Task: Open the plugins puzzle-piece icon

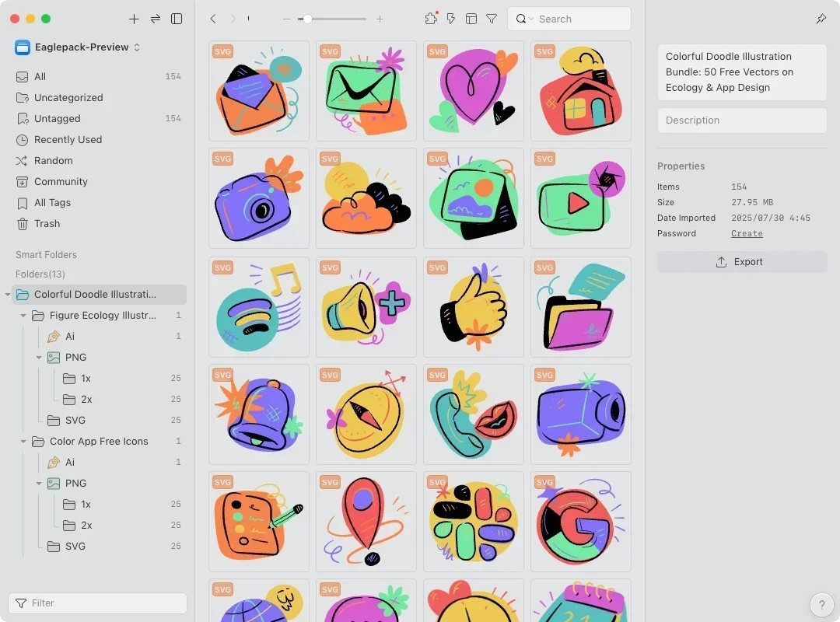Action: pos(431,19)
